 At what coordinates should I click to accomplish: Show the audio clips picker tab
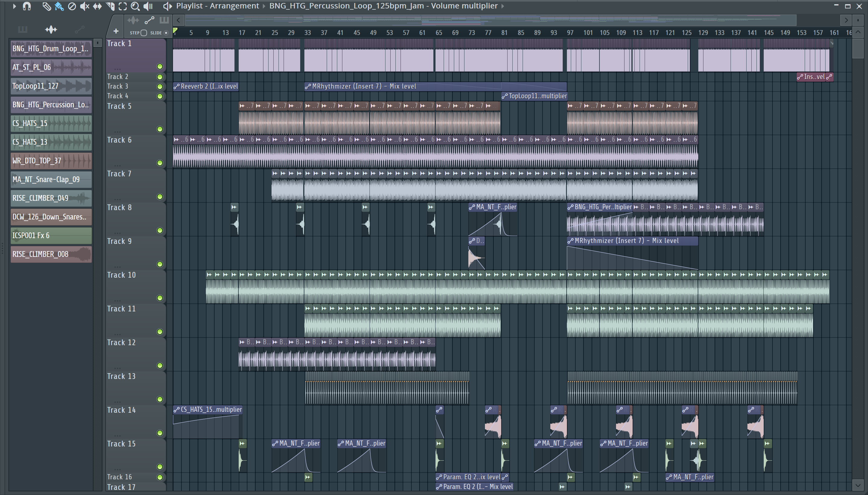coord(51,30)
